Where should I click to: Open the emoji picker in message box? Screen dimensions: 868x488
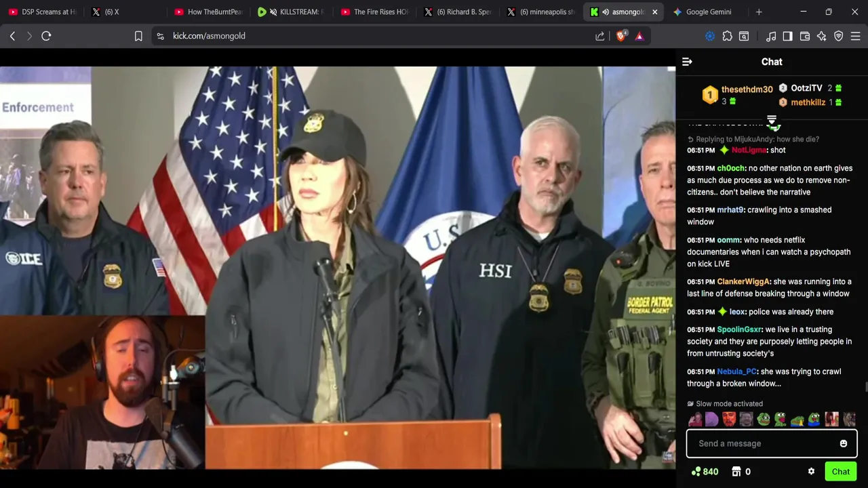click(844, 443)
